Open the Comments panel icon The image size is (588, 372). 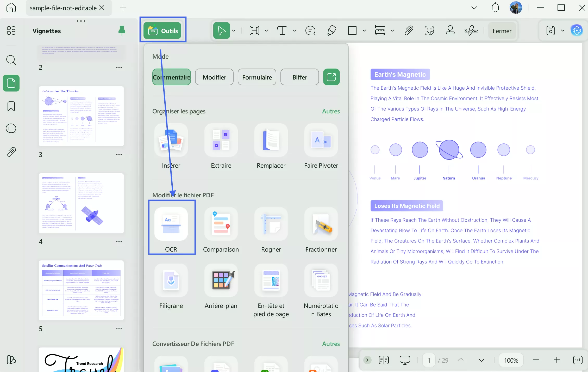coord(11,129)
